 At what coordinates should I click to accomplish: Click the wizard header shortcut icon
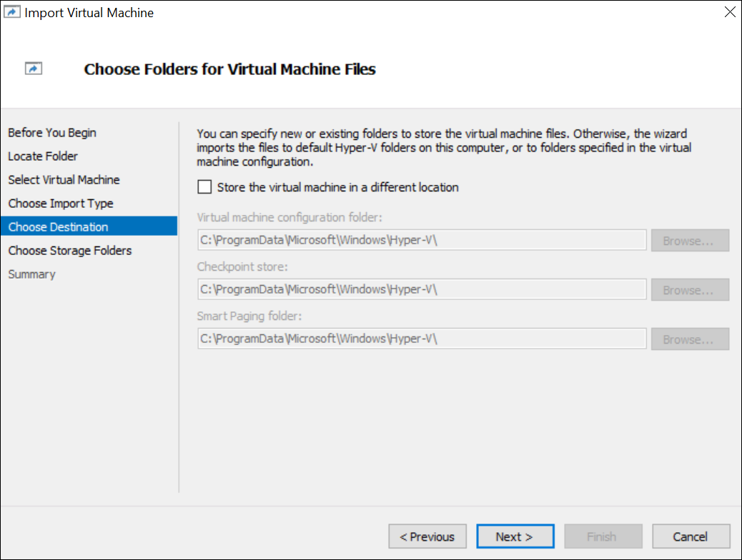click(34, 69)
